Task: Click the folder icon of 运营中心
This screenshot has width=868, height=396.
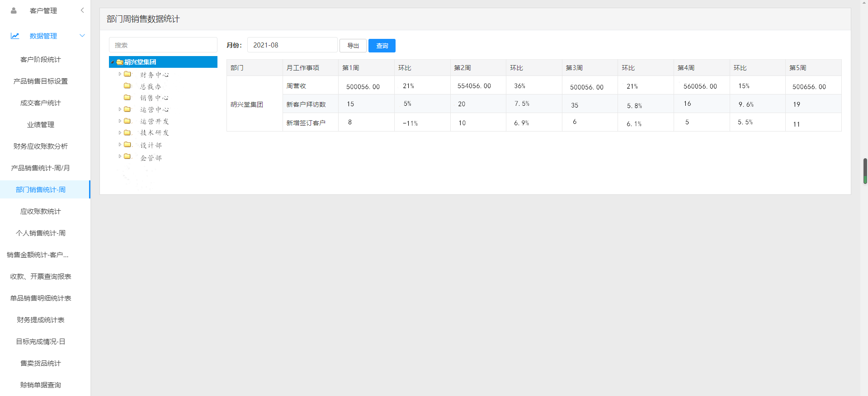Action: coord(127,109)
